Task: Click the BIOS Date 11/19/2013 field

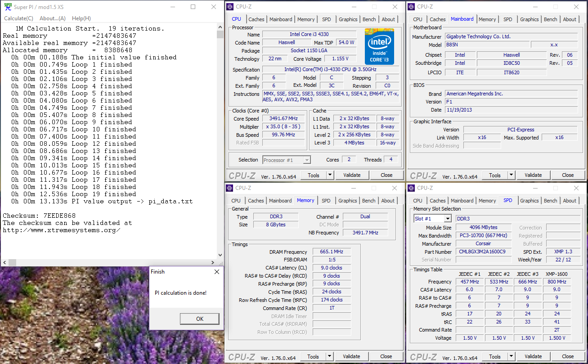Action: (x=512, y=110)
